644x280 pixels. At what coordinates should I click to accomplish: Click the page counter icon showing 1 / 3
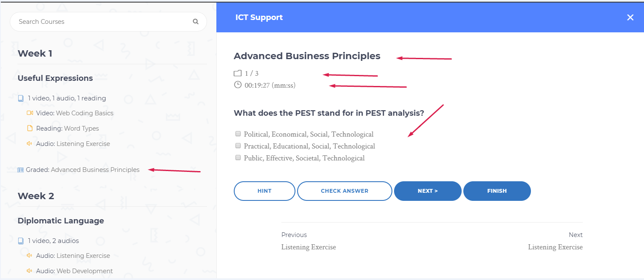point(238,73)
